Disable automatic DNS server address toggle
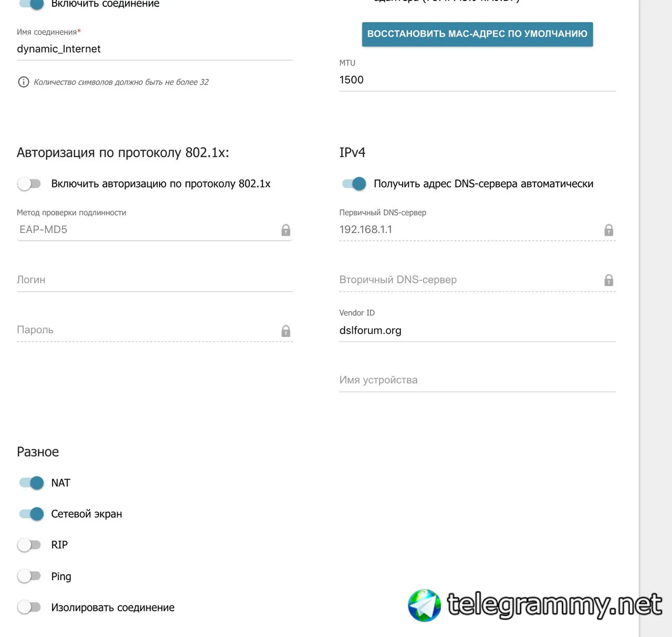Viewport: 672px width, 637px height. (354, 184)
